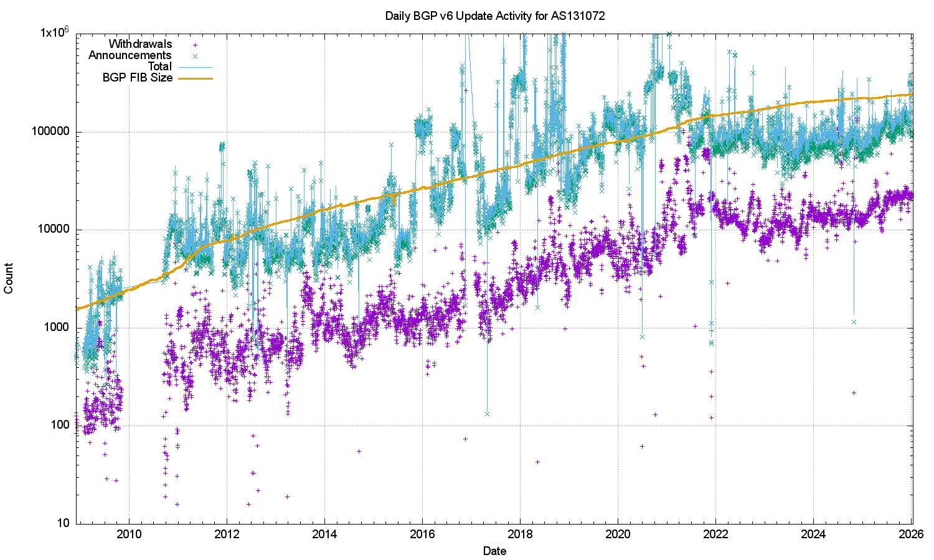Click the 2010 x-axis tick label
The height and width of the screenshot is (560, 934).
click(129, 534)
